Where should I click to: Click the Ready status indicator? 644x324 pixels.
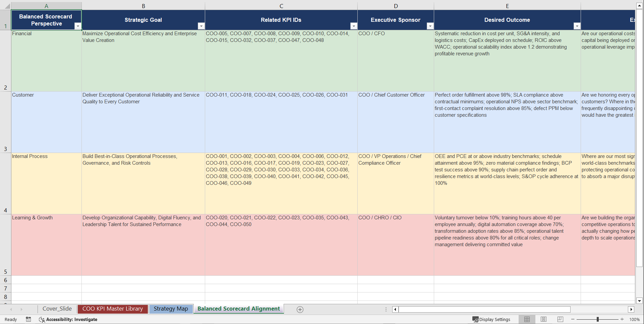coord(11,319)
